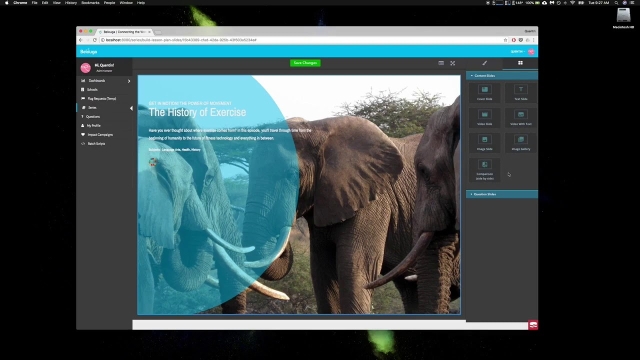Click the green Save Changes button
The width and height of the screenshot is (640, 360).
click(x=305, y=63)
